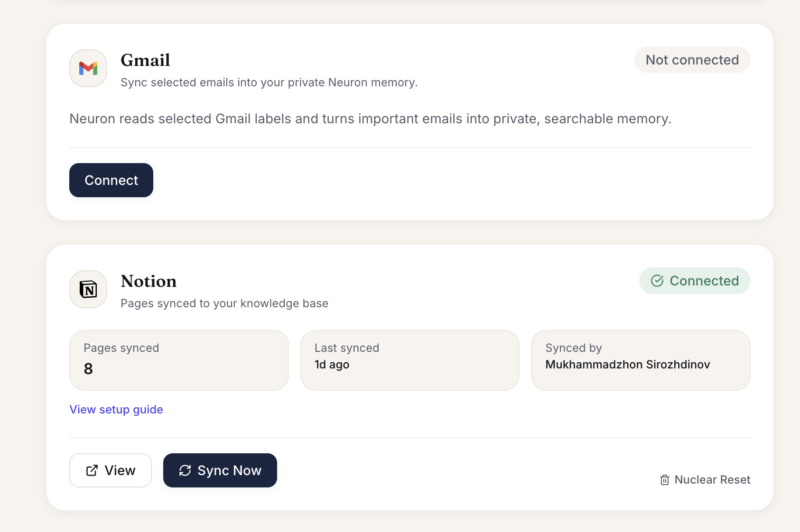The width and height of the screenshot is (800, 532).
Task: Click the text Pages synced to your knowledge base
Action: (x=224, y=303)
